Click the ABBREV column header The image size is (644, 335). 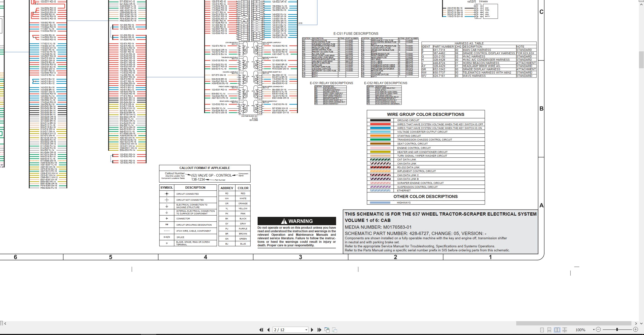227,188
